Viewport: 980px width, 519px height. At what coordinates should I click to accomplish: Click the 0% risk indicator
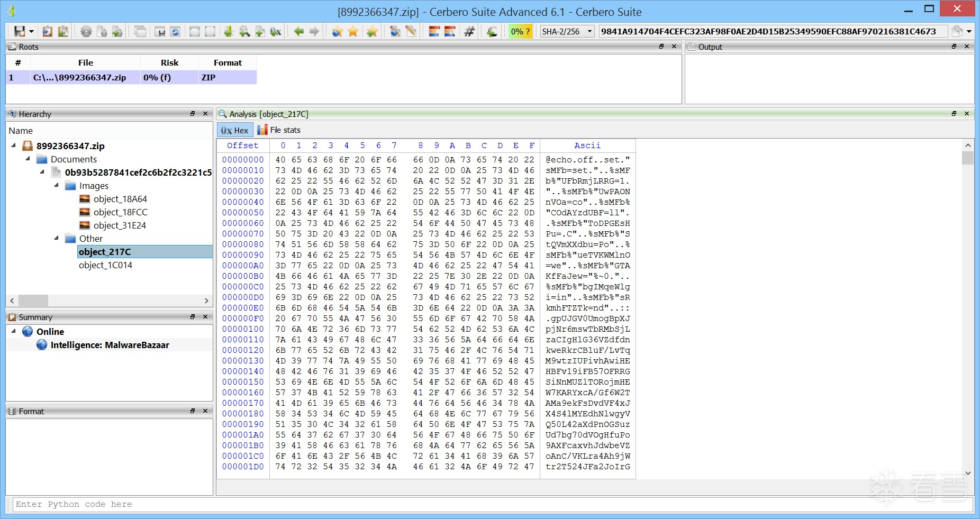(x=520, y=32)
